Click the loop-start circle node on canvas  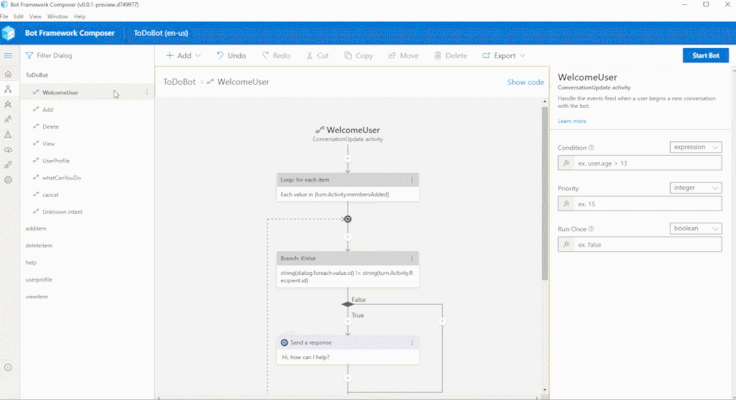click(x=348, y=219)
